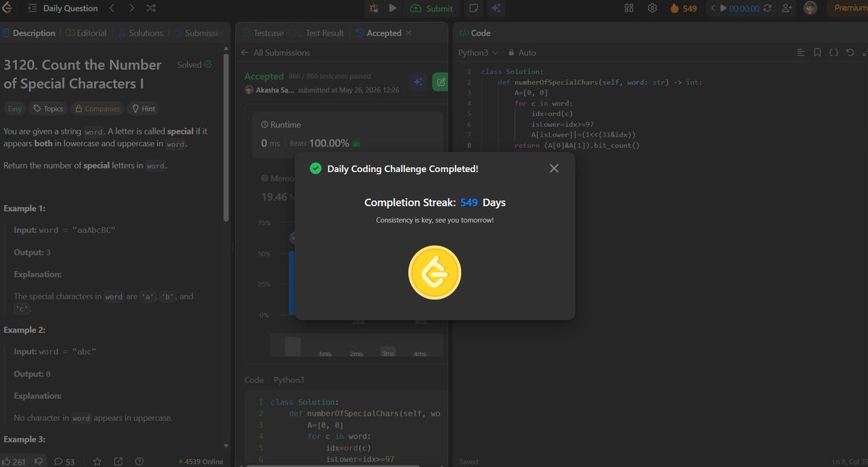Screen dimensions: 868x467
Task: Run the code with play button
Action: [x=393, y=8]
